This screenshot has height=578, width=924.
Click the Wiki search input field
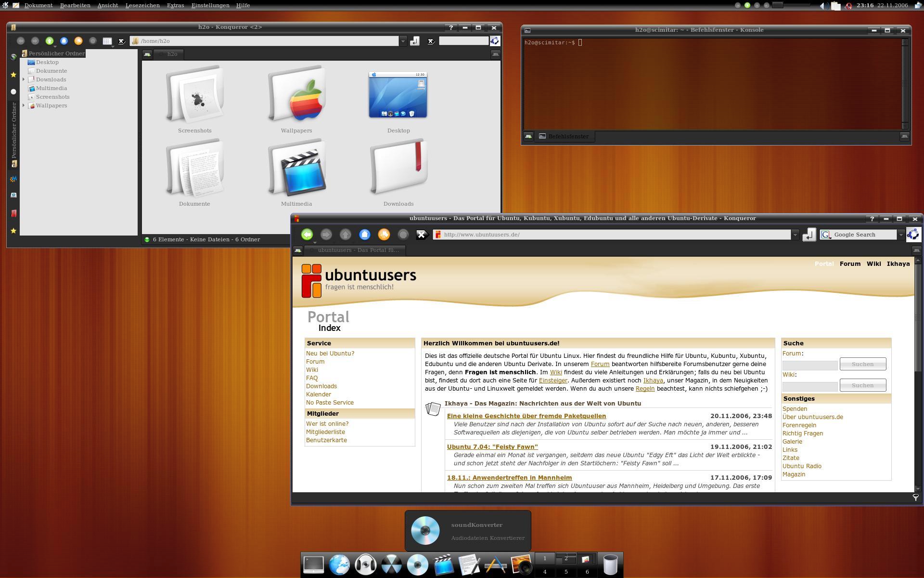(810, 387)
